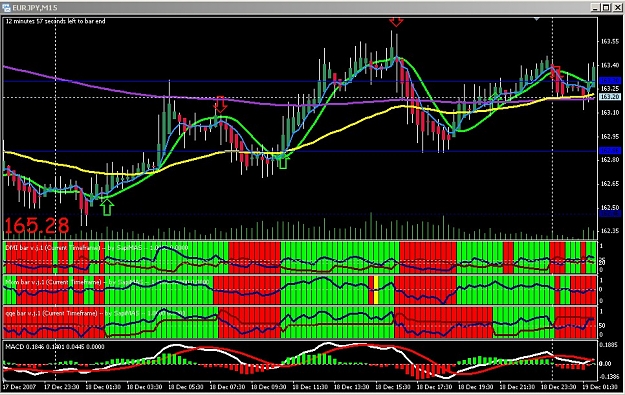This screenshot has height=395, width=625.
Task: Click the 162.65 price scale label
Action: (x=610, y=184)
